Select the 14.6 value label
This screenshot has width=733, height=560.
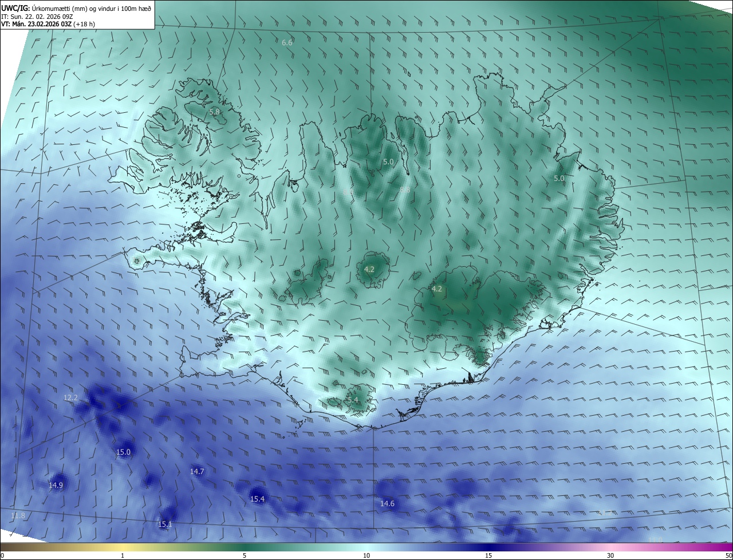point(387,503)
